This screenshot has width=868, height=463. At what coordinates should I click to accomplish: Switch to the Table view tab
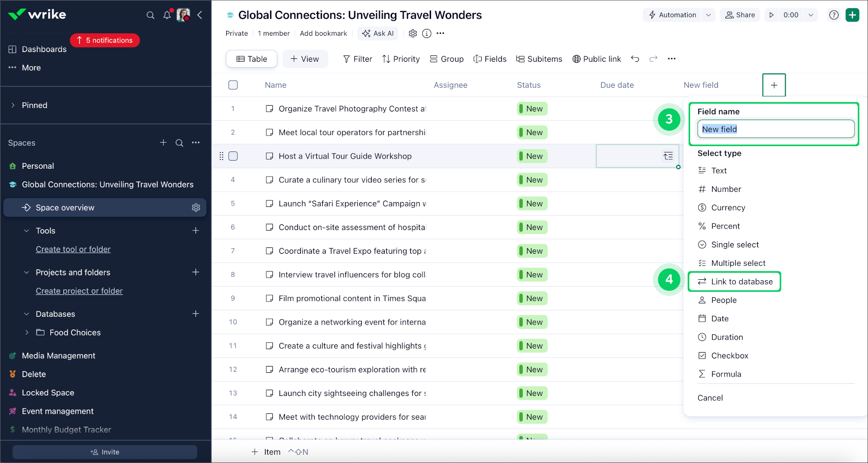click(x=252, y=59)
